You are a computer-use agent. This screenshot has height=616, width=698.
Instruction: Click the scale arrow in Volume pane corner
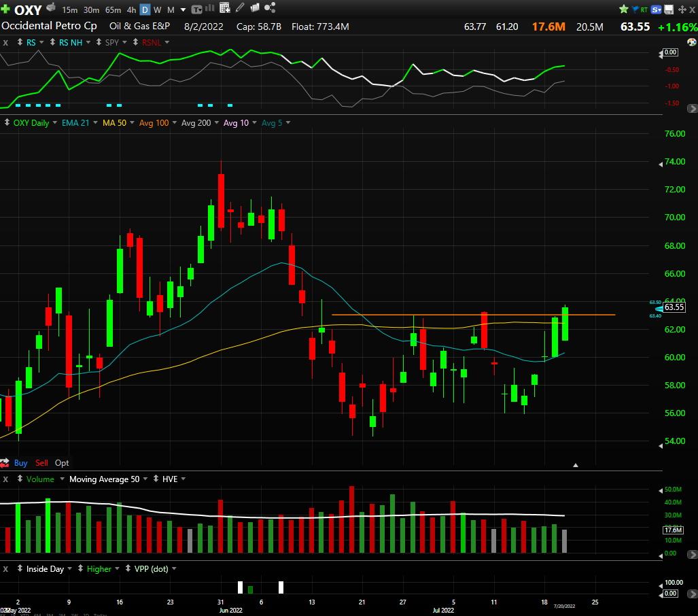pyautogui.click(x=692, y=555)
